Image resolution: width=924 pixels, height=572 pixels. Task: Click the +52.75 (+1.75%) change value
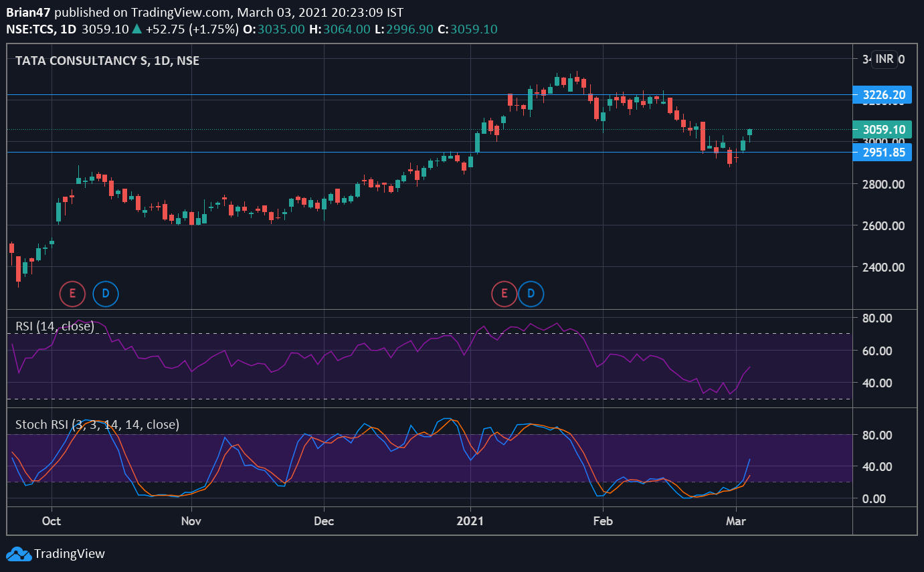(192, 29)
